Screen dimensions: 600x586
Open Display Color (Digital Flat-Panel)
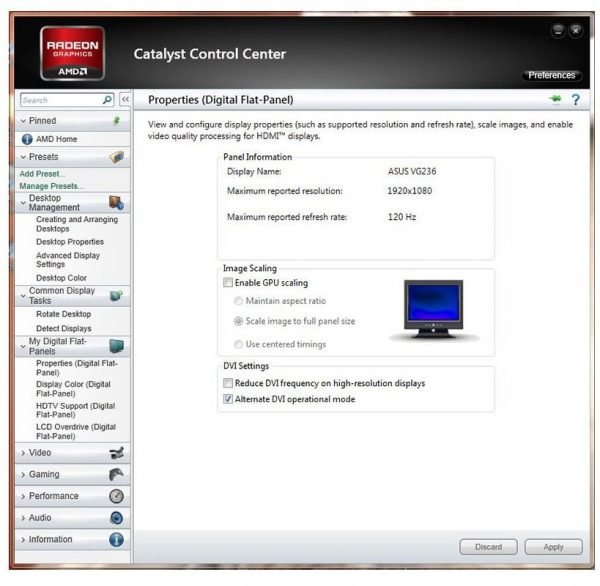pos(73,389)
